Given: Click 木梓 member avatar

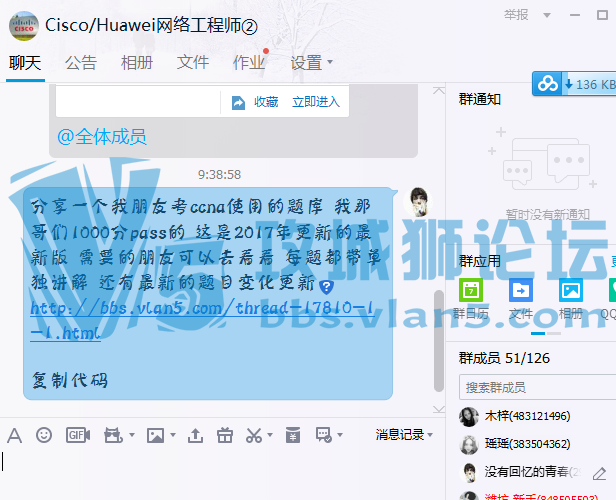Looking at the screenshot, I should (x=469, y=416).
